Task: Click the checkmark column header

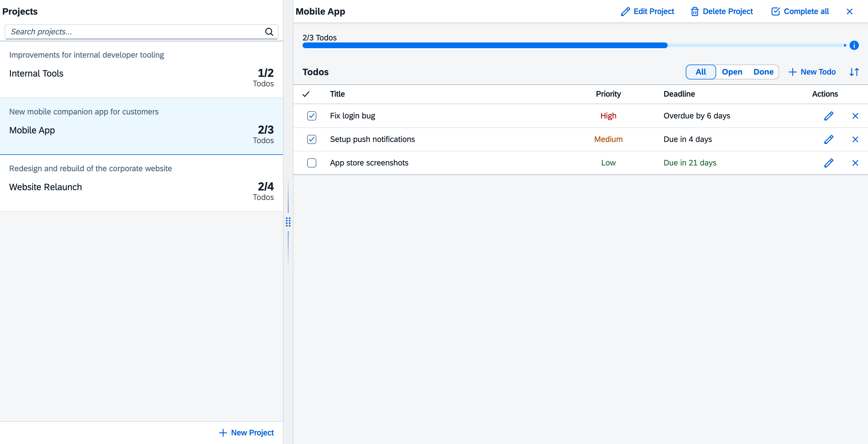Action: [306, 94]
